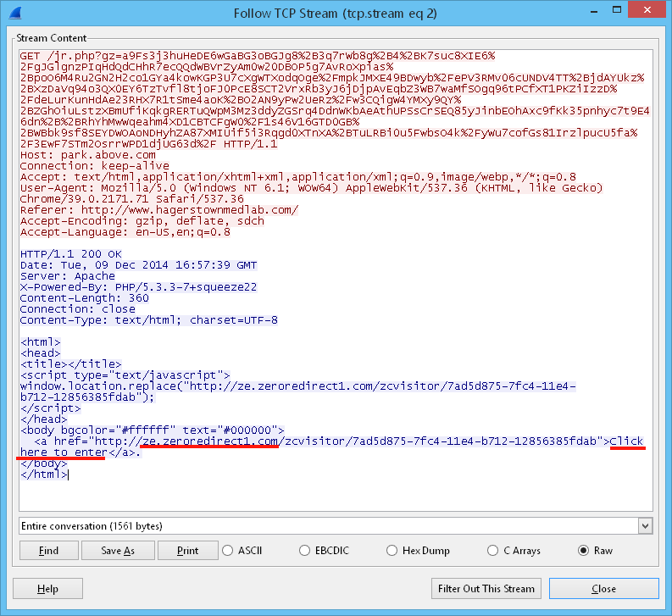Image resolution: width=672 pixels, height=616 pixels.
Task: Click the User-Agent: Mozilla/5.0 line
Action: click(312, 193)
